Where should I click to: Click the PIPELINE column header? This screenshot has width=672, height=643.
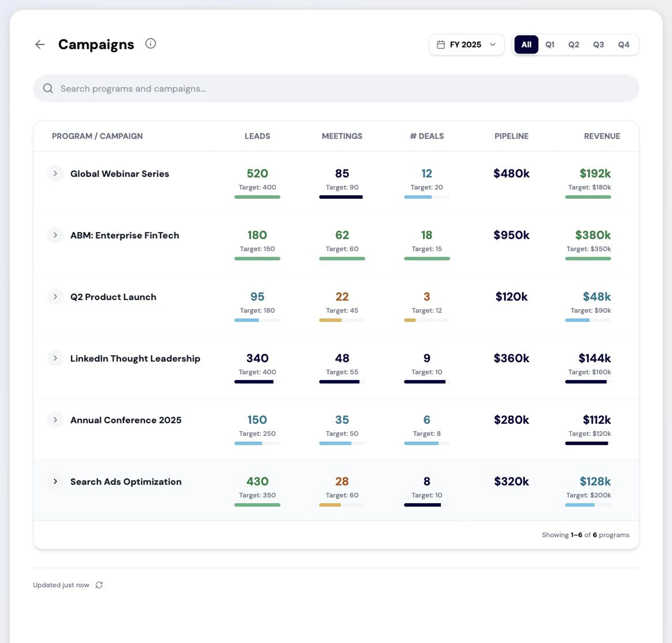point(511,136)
